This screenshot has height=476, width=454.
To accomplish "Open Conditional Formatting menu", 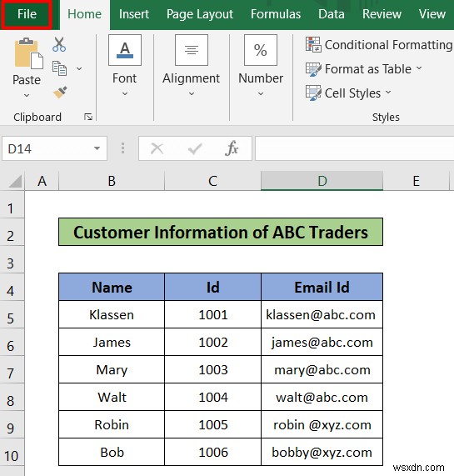I will click(388, 45).
